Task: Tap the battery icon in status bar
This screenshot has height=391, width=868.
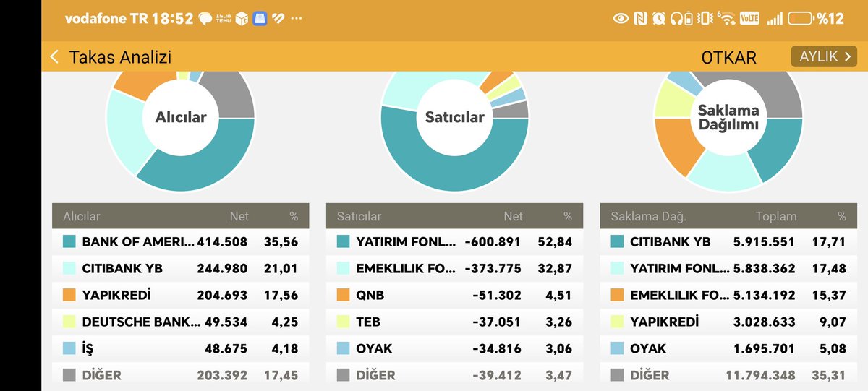Action: [x=800, y=19]
